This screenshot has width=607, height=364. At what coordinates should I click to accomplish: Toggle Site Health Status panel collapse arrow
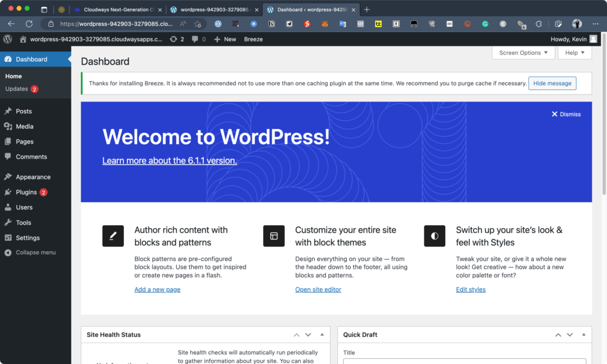322,334
